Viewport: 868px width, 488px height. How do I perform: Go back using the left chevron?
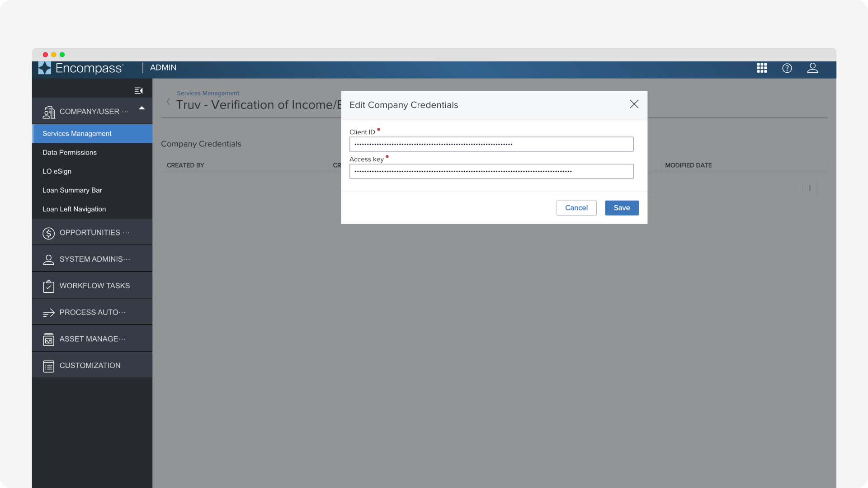[168, 102]
